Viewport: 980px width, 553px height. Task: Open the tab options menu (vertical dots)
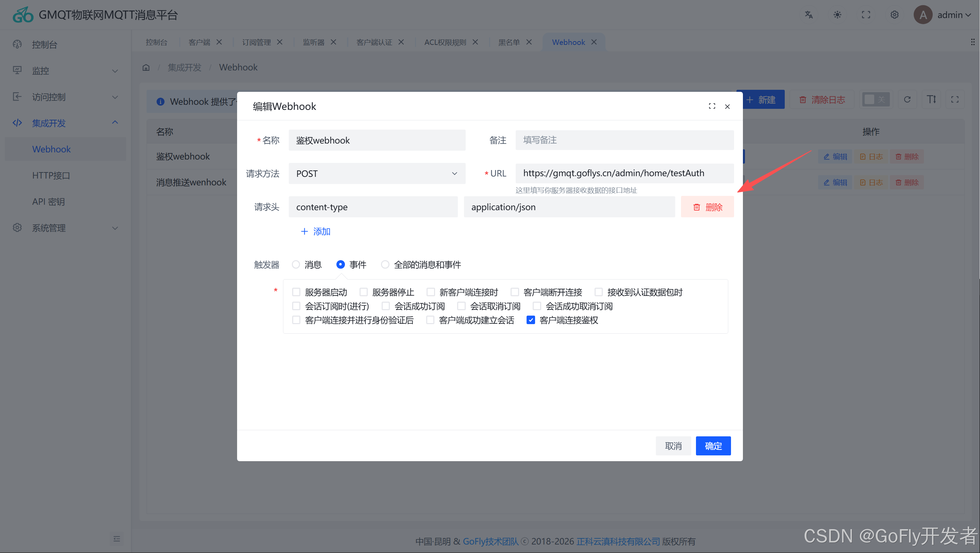[x=973, y=42]
